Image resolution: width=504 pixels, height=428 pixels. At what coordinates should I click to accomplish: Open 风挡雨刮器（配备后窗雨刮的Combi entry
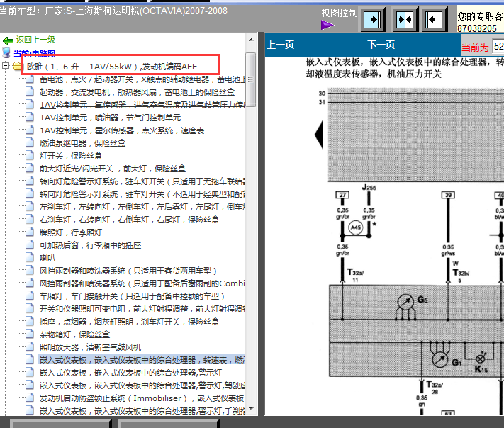point(142,283)
